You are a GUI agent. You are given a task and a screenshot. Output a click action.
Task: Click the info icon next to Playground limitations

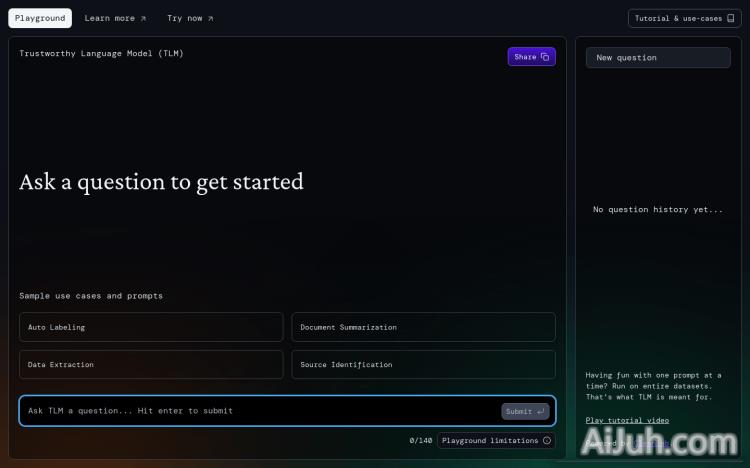pyautogui.click(x=546, y=440)
